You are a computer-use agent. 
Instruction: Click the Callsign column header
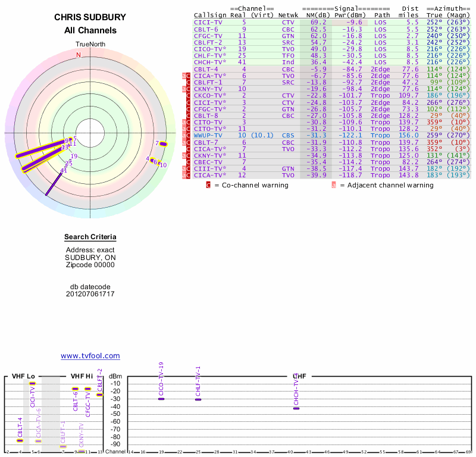[x=210, y=15]
